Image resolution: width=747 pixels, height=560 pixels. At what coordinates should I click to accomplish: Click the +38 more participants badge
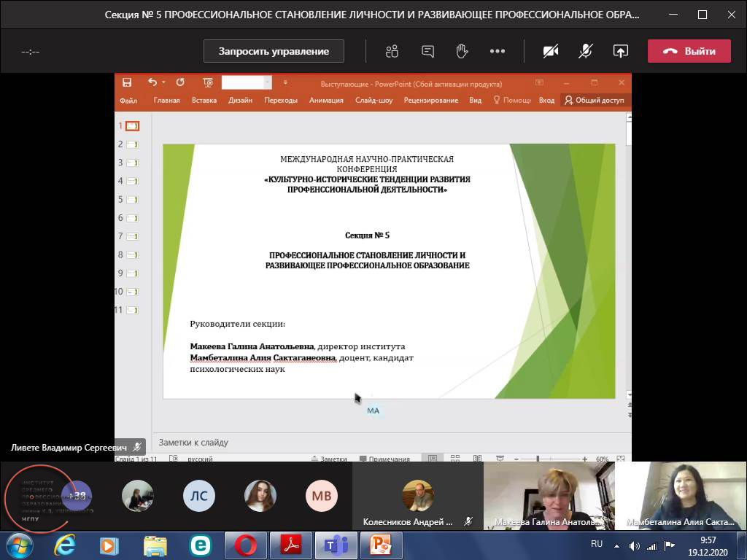pos(77,496)
